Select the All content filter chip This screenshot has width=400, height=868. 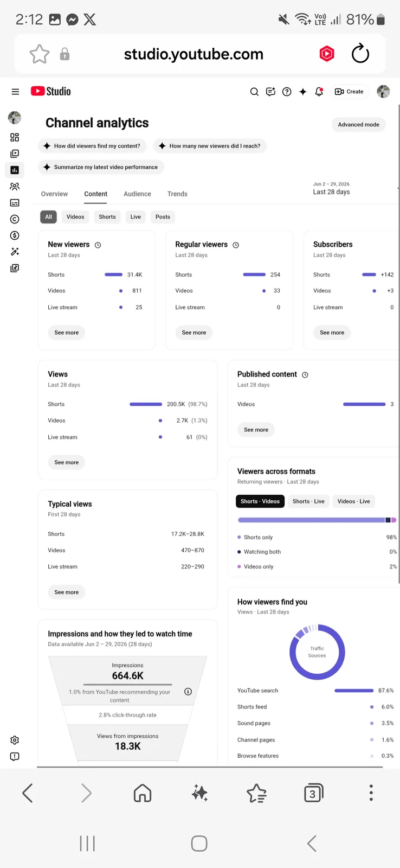[48, 217]
